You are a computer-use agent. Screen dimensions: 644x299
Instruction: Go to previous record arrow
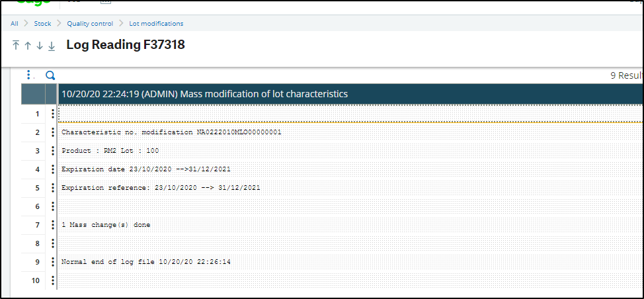28,46
